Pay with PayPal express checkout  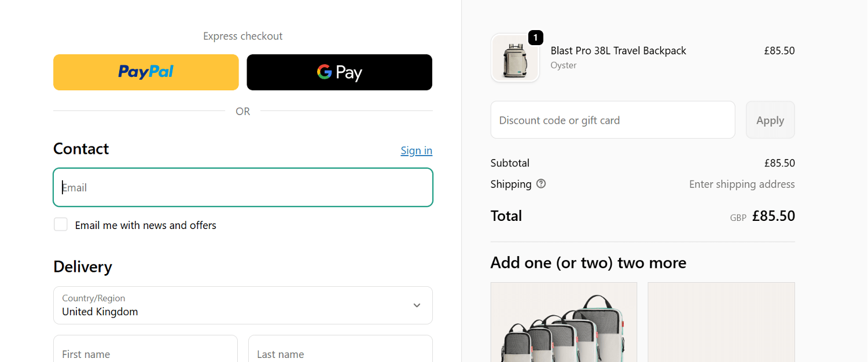coord(145,72)
